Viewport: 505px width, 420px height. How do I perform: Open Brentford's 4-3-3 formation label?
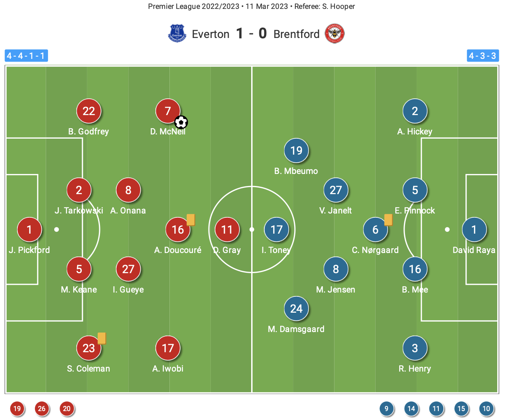click(x=483, y=56)
